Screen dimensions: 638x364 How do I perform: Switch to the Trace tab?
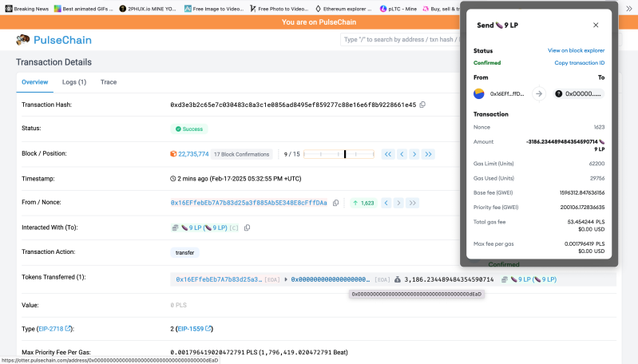(109, 82)
